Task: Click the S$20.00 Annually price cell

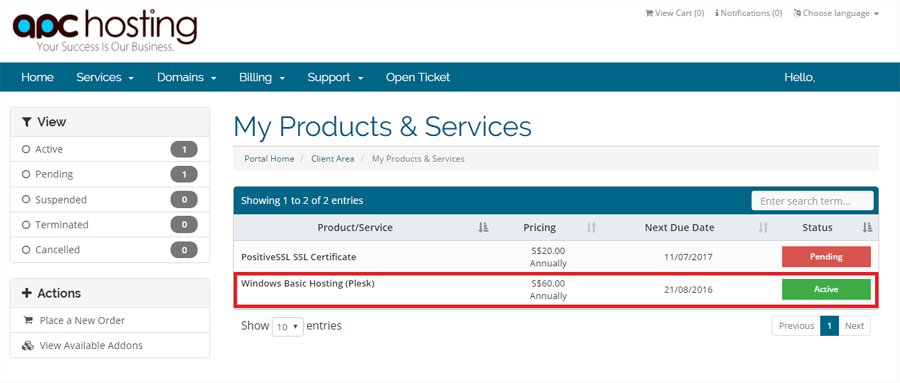Action: [x=548, y=257]
